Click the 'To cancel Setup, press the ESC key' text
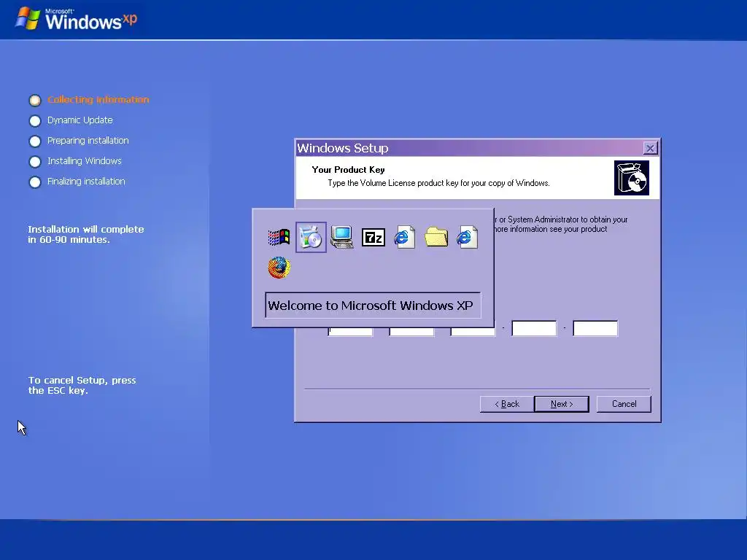The image size is (747, 560). 82,385
